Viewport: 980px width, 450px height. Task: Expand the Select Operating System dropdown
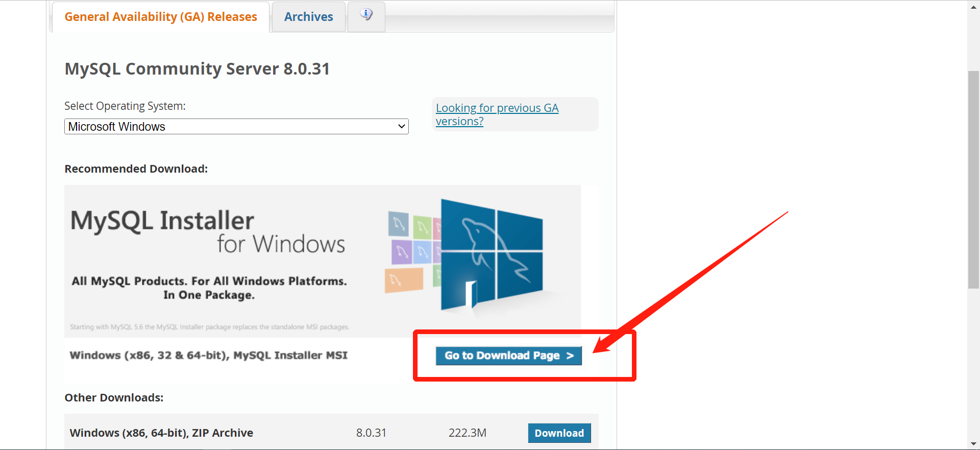point(236,127)
